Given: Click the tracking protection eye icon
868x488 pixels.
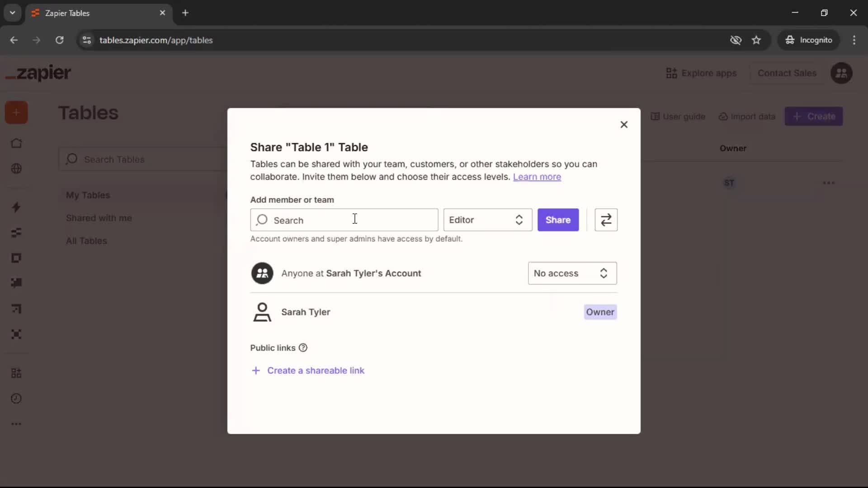Looking at the screenshot, I should coord(736,40).
